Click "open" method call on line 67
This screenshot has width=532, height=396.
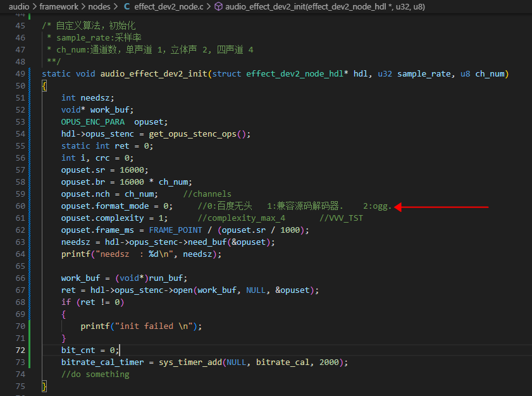click(183, 290)
